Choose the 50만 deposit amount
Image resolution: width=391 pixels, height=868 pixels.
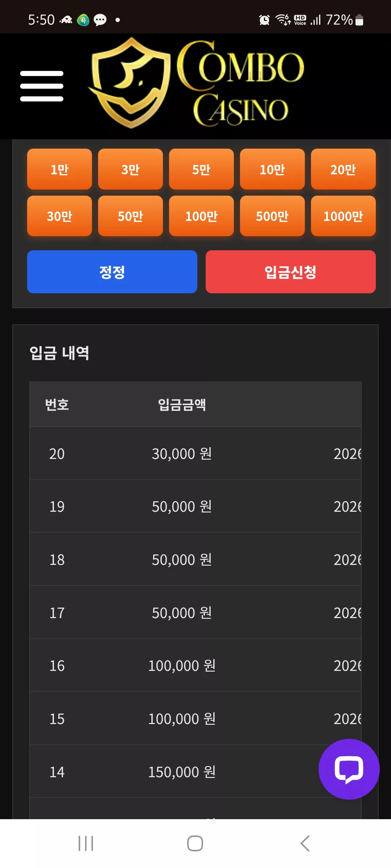tap(130, 216)
